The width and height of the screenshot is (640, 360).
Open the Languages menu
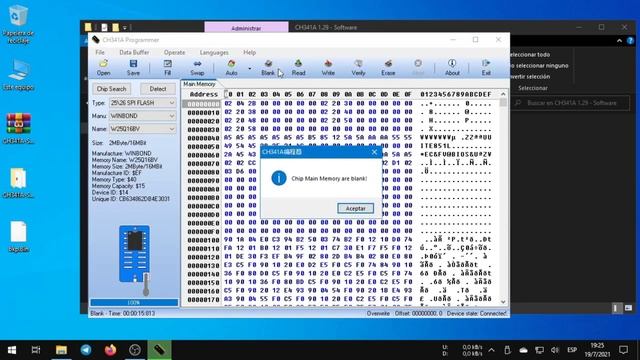coord(214,52)
